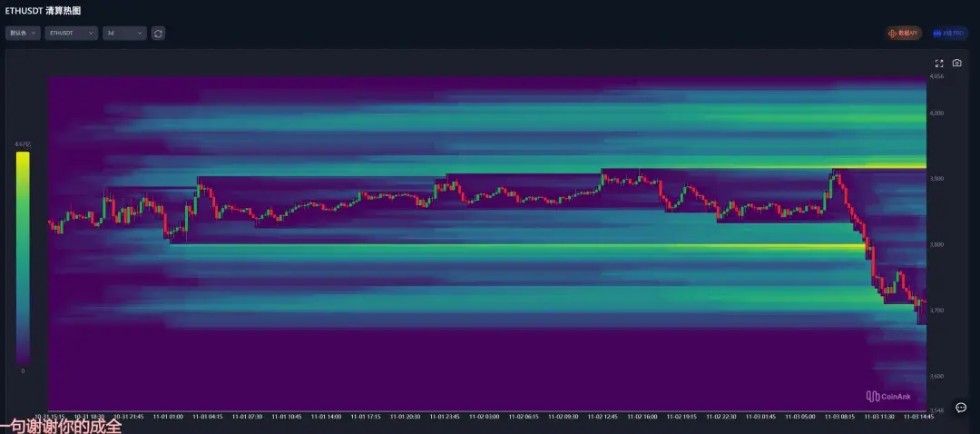Viewport: 980px width, 434px height.
Task: Click the liquidation intensity color scale bar
Action: [23, 258]
